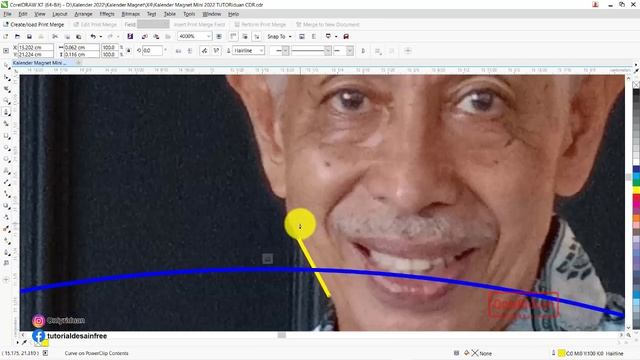Click the Copy icon
Screen dimensions: 640x360
67,36
